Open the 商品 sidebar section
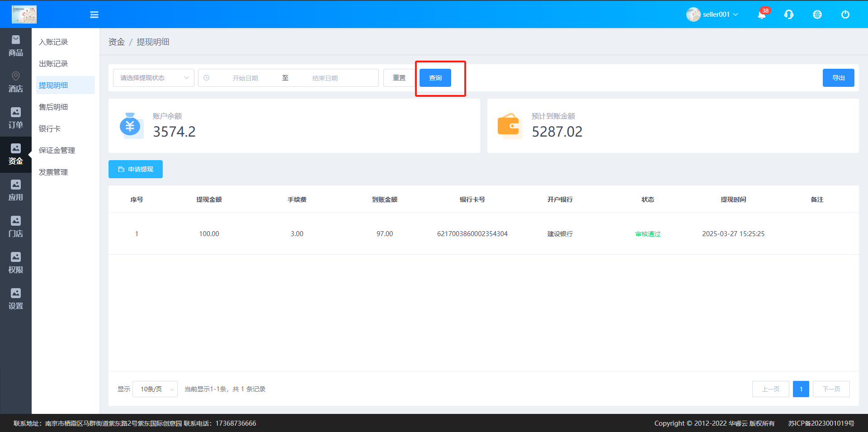868x432 pixels. point(16,46)
